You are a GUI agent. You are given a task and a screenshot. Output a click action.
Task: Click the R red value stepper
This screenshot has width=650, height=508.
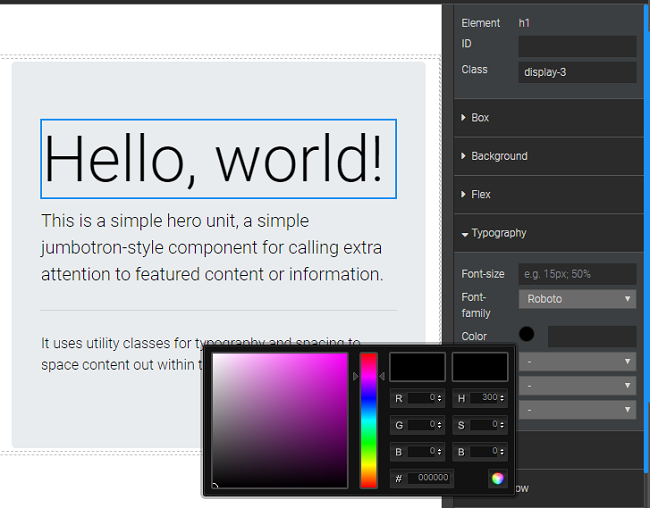tap(424, 398)
